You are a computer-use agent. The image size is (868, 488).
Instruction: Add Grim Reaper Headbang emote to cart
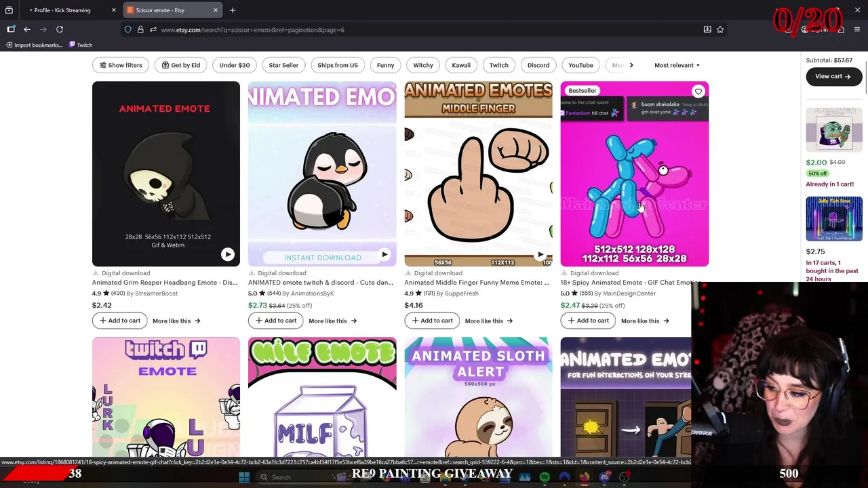(119, 321)
